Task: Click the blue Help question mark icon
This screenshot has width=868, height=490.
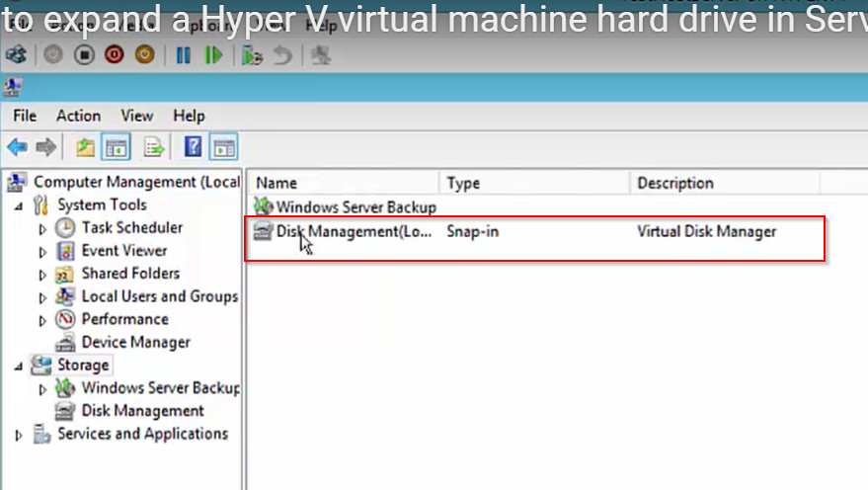Action: tap(194, 147)
